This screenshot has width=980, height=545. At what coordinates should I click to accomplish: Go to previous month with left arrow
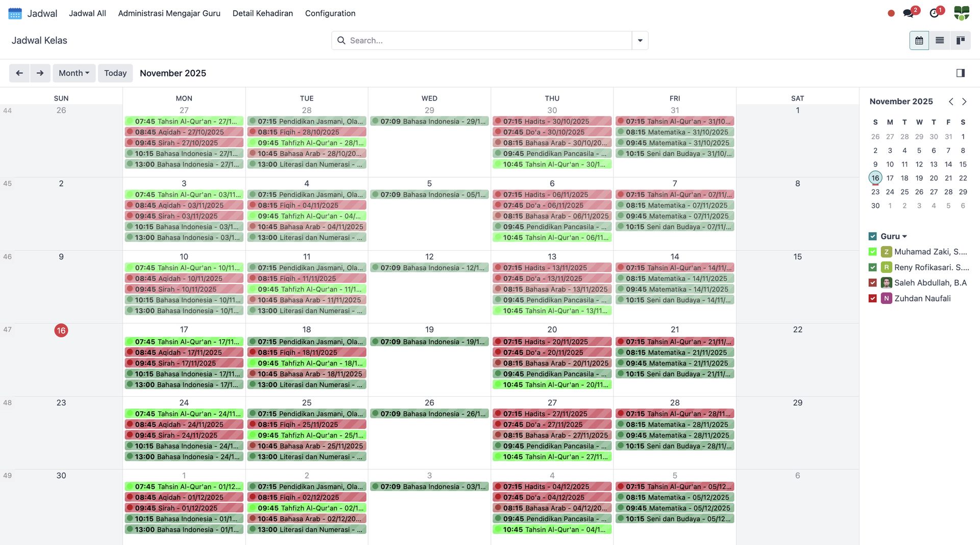(x=19, y=73)
